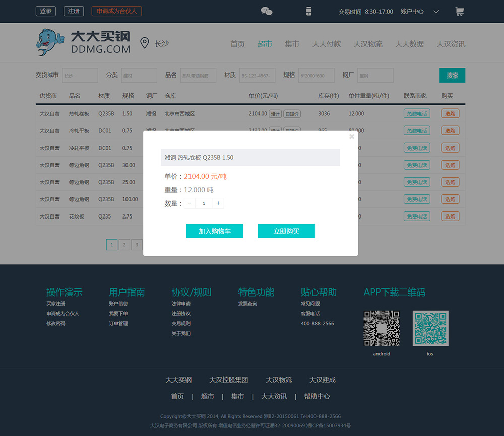Click the 搜索 search button
Viewport: 504px width, 436px height.
(x=452, y=75)
